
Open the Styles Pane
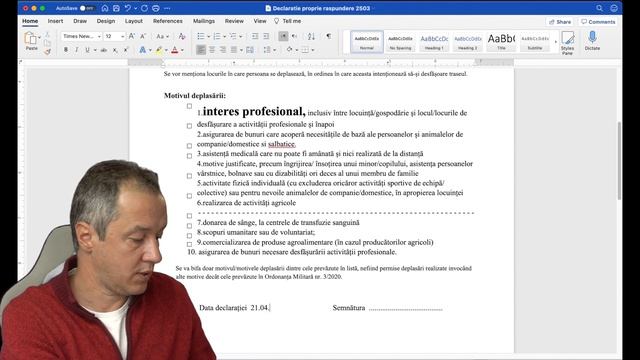(567, 42)
